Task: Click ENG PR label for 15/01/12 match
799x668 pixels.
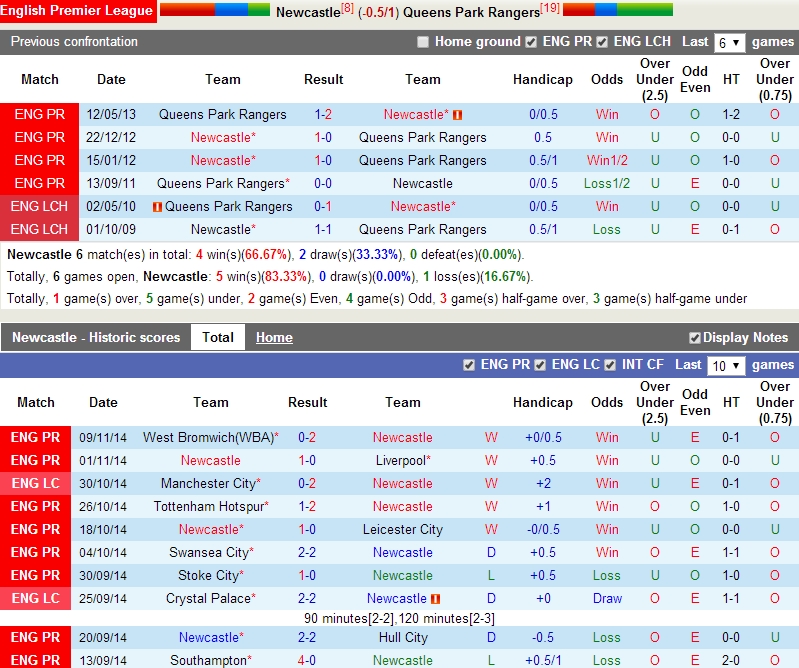Action: (x=40, y=161)
